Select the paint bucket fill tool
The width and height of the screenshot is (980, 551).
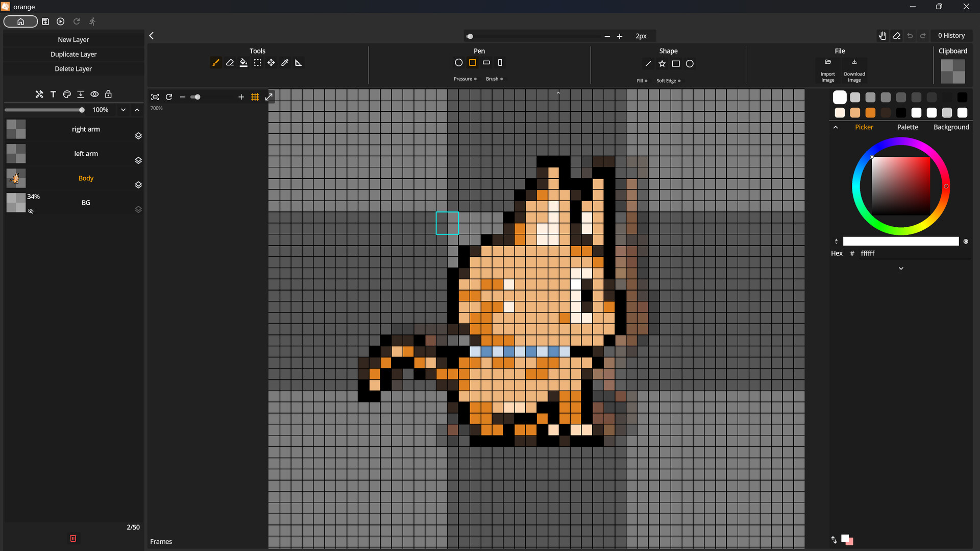tap(243, 63)
